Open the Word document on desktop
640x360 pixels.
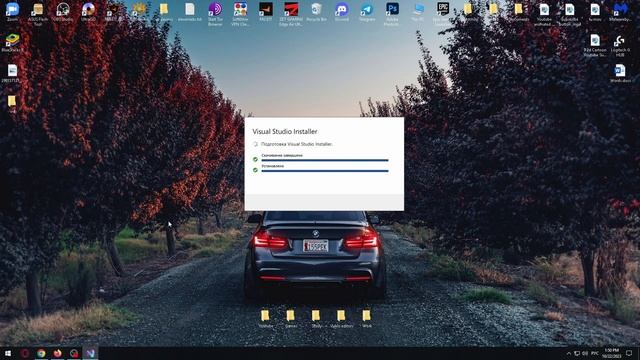click(620, 73)
